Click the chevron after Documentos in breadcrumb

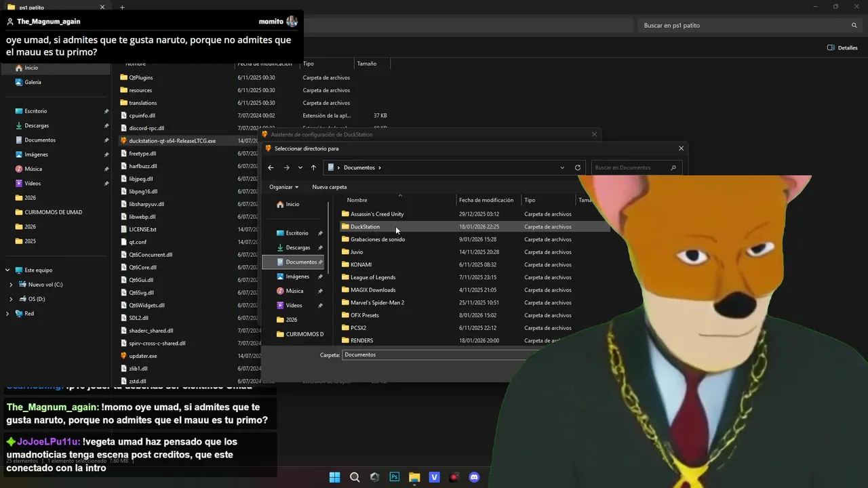point(380,167)
